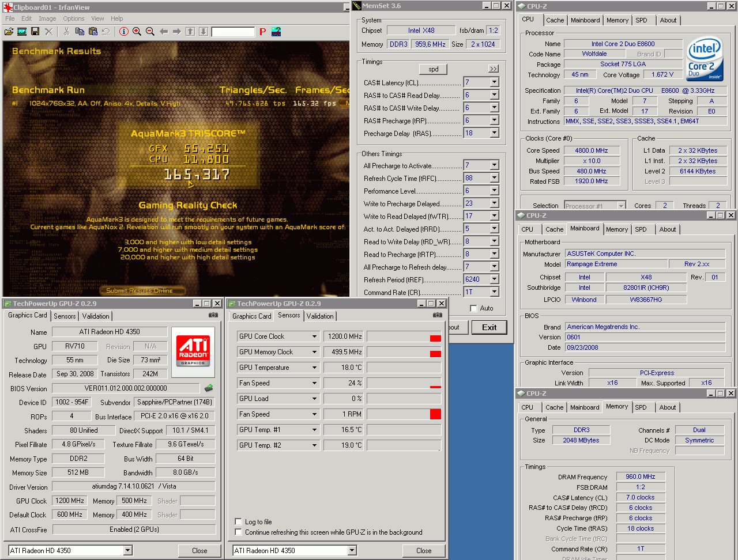This screenshot has height=560, width=738.
Task: Click the GPU Memory Clock sensor graph
Action: click(x=404, y=352)
